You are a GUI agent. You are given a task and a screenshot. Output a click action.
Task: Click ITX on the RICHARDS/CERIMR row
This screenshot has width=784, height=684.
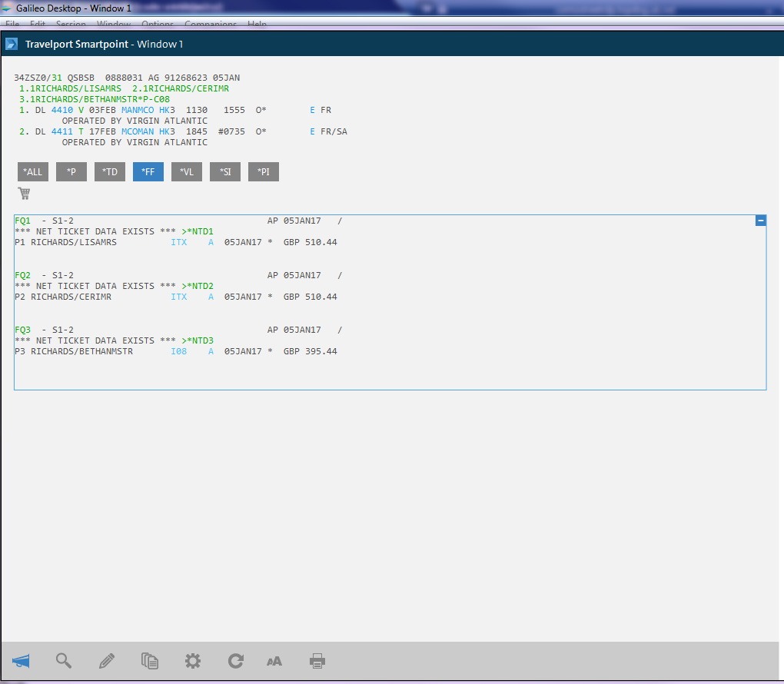(x=179, y=297)
